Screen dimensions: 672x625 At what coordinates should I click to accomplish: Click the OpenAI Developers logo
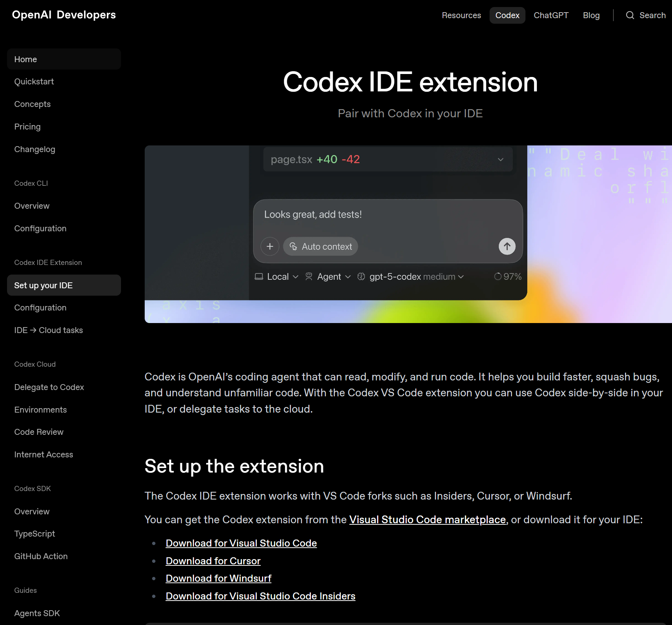pyautogui.click(x=64, y=15)
